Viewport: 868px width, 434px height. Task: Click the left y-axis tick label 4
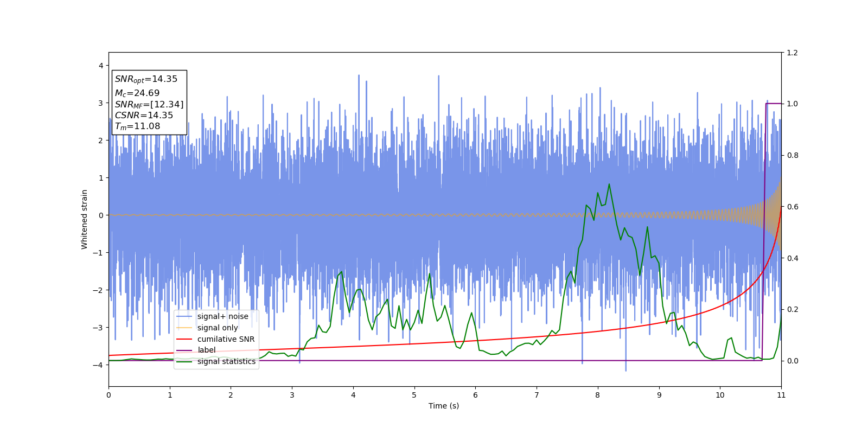100,66
